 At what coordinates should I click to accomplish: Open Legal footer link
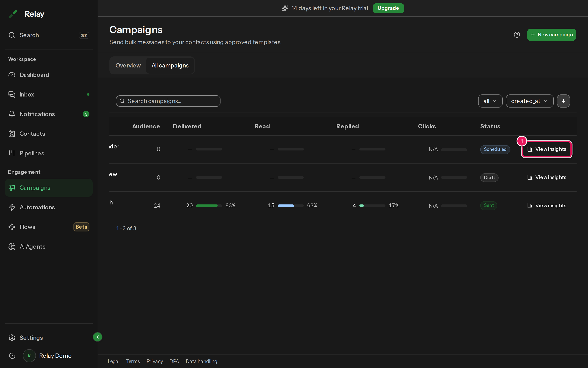[114, 361]
